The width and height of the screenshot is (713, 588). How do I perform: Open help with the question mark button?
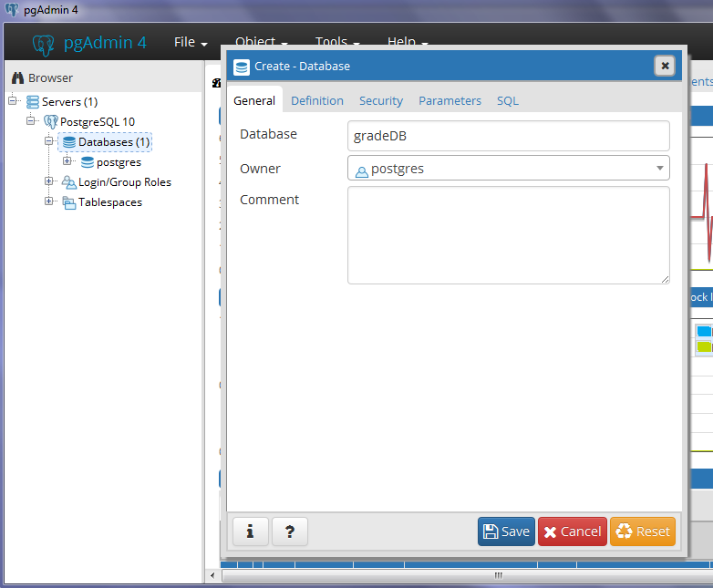click(290, 531)
